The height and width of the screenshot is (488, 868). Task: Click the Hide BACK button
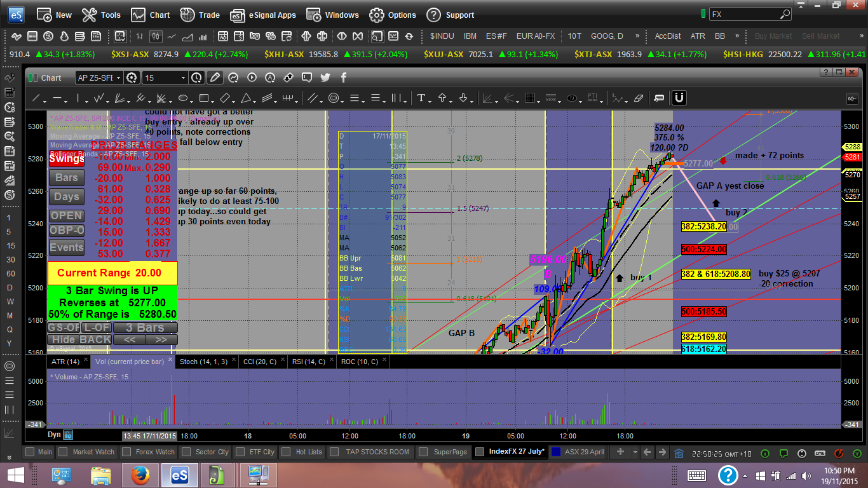point(79,339)
